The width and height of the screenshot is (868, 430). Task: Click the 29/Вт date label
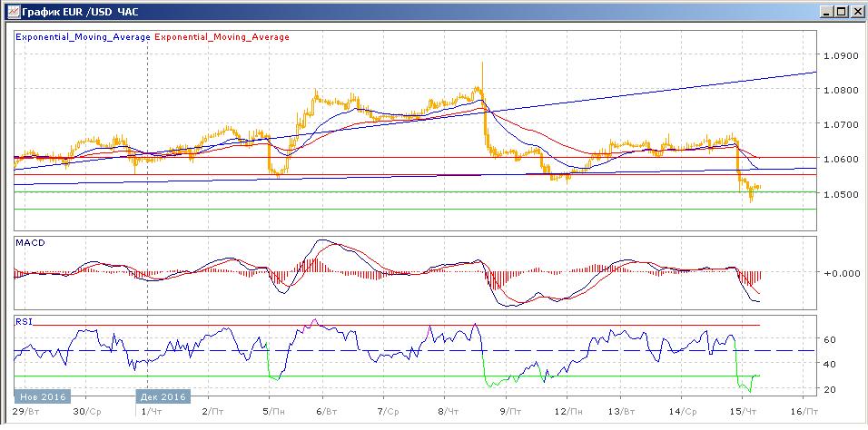pyautogui.click(x=26, y=412)
